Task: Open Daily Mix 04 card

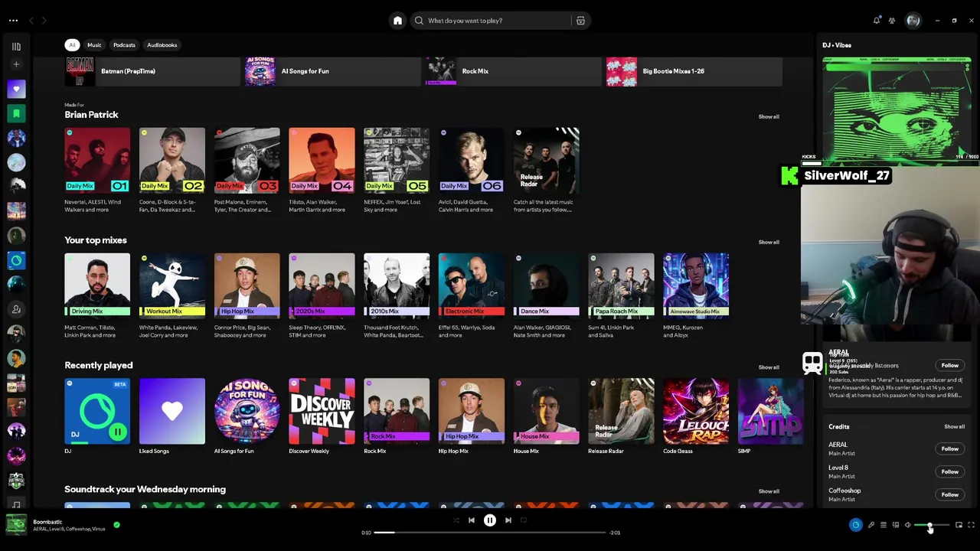Action: tap(322, 171)
